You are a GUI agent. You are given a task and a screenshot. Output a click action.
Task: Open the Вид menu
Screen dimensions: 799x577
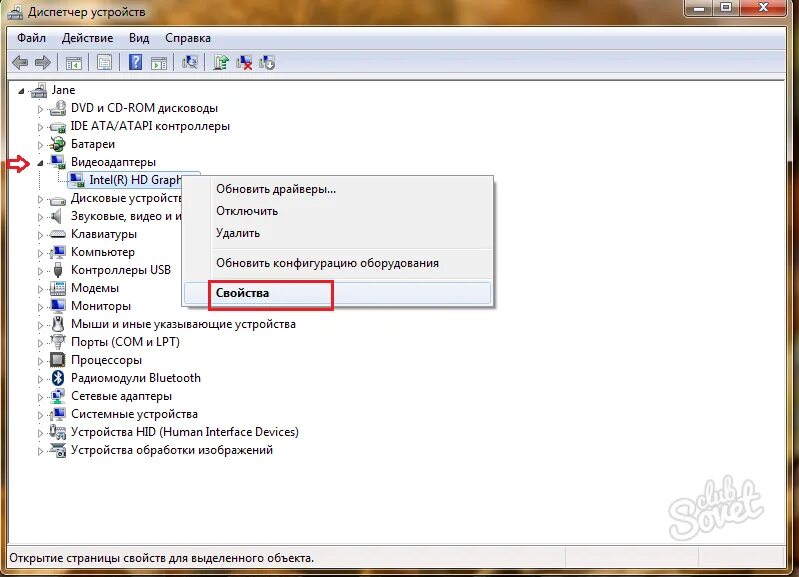coord(139,38)
